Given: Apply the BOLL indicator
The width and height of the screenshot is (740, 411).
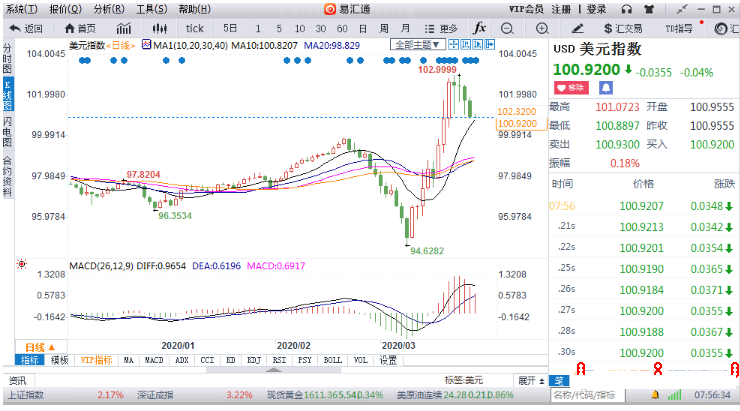Looking at the screenshot, I should pos(333,361).
